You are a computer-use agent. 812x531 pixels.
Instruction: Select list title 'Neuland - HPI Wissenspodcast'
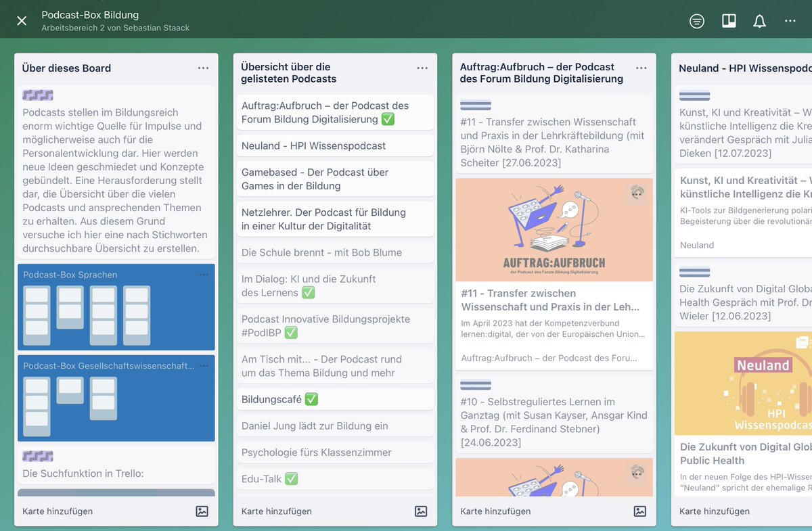point(745,68)
